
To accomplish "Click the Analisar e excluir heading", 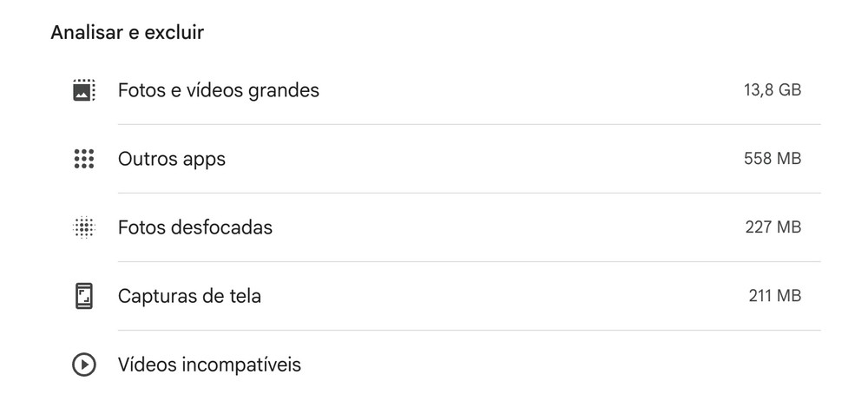I will [127, 33].
